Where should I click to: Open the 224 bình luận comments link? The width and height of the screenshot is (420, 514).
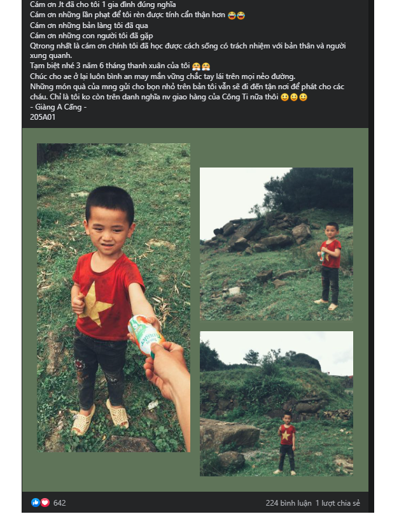[x=288, y=503]
